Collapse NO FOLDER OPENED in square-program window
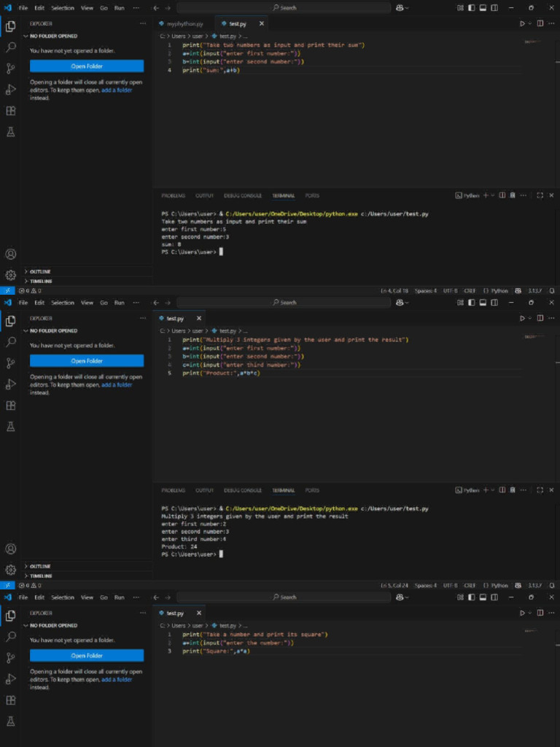The height and width of the screenshot is (747, 560). click(53, 625)
